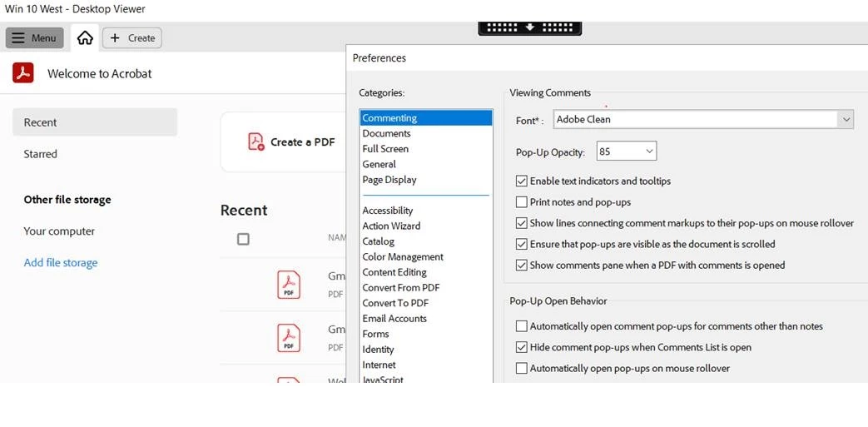The height and width of the screenshot is (427, 868).
Task: Select the Color Management category
Action: click(426, 257)
